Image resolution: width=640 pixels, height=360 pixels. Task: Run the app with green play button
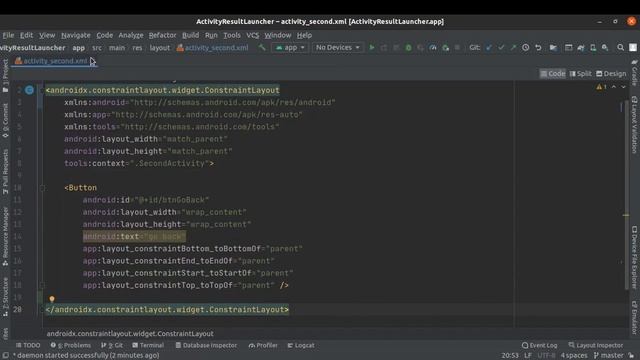pos(371,48)
